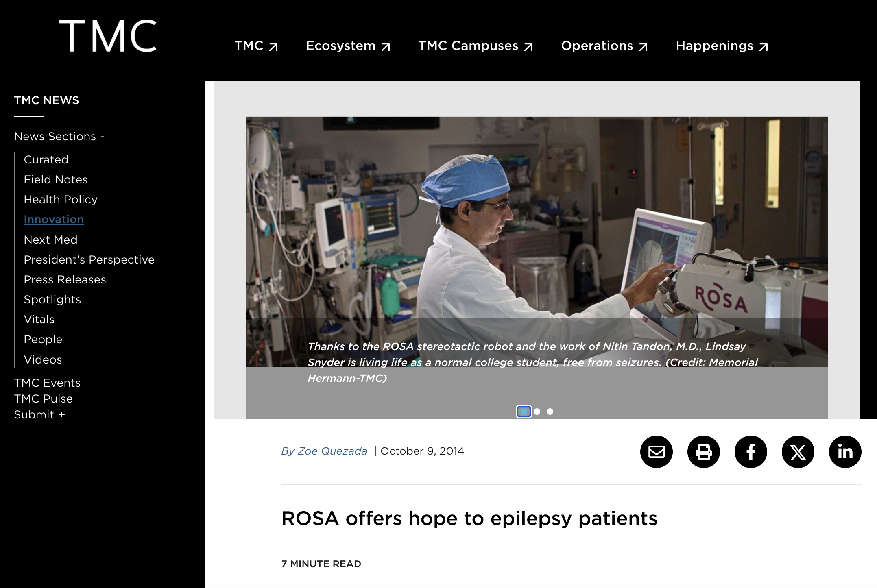This screenshot has width=877, height=588.
Task: Open Next Med section
Action: coord(50,240)
